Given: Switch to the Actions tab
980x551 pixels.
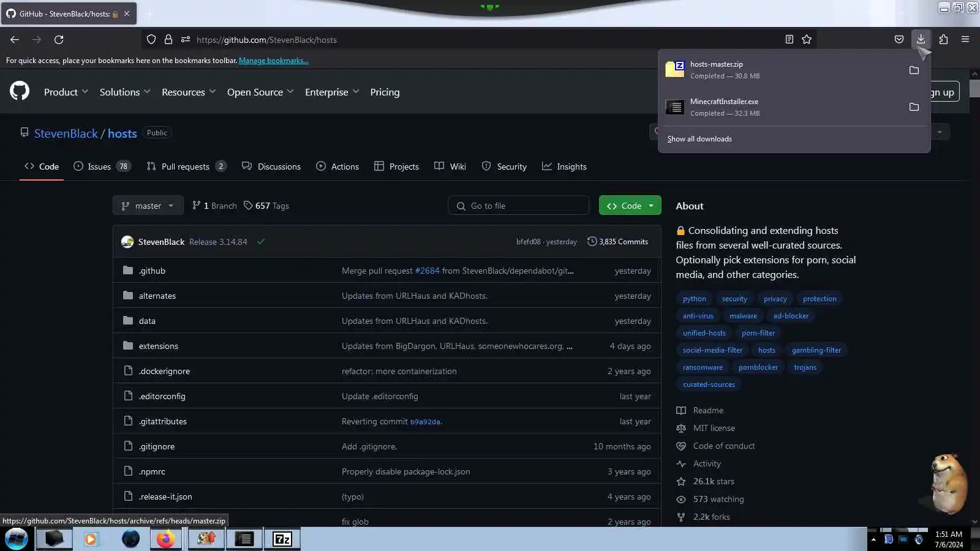Looking at the screenshot, I should coord(337,167).
